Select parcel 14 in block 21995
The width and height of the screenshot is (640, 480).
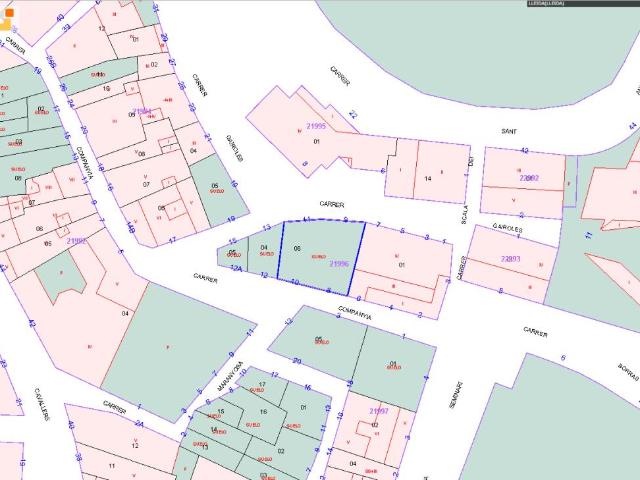pos(428,178)
